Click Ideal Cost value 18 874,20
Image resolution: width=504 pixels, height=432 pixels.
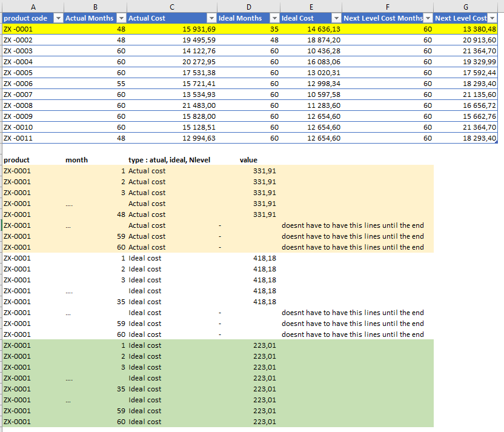(311, 40)
